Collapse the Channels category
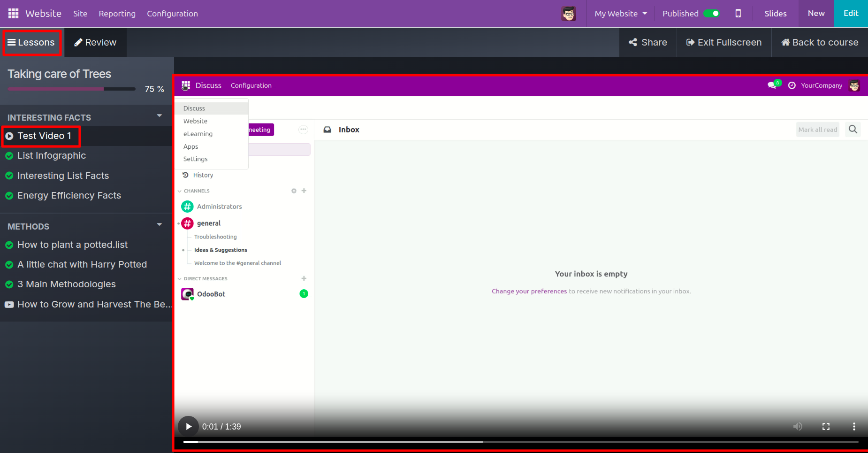868x453 pixels. click(x=193, y=191)
